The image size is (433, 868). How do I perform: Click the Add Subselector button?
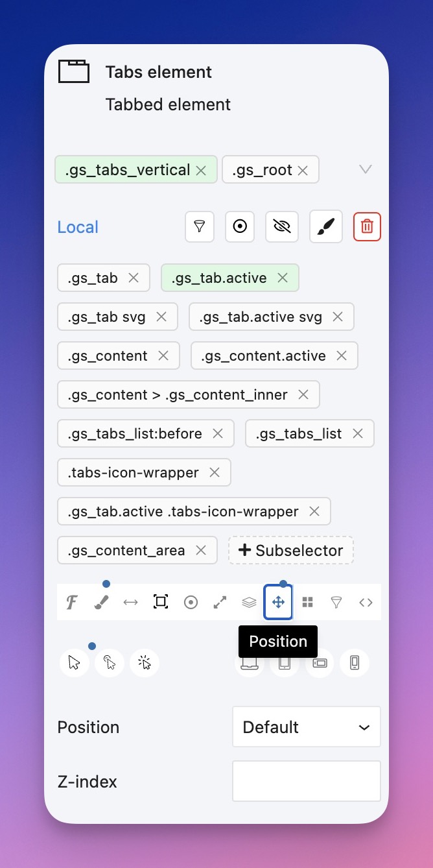click(x=290, y=551)
